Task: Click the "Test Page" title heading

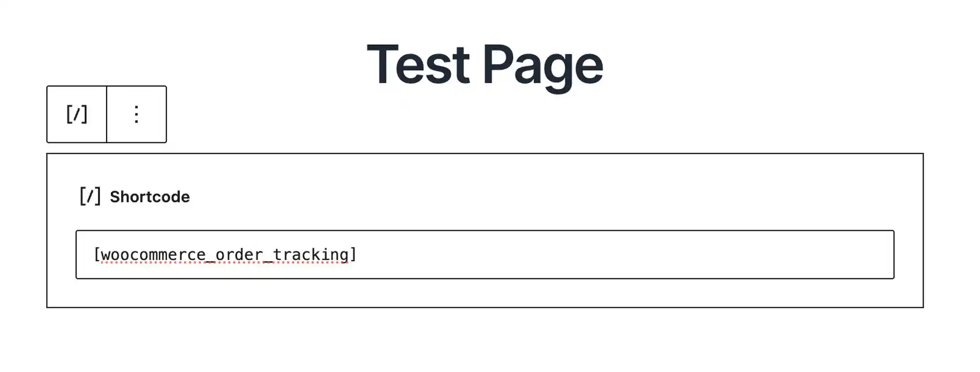Action: pos(485,65)
